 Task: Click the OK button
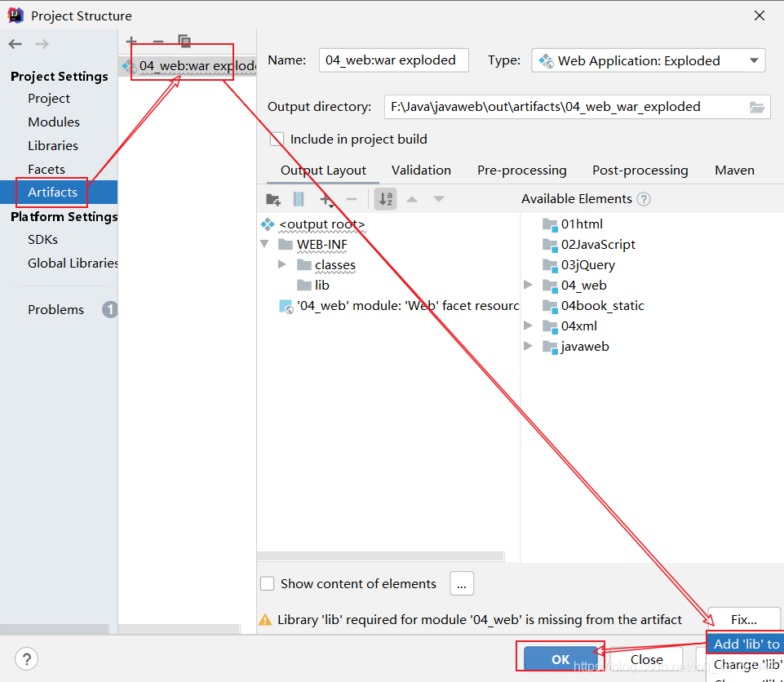click(x=560, y=659)
